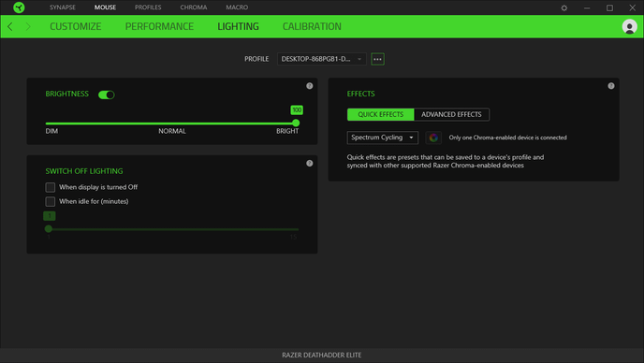Click the Switch Off Lighting help icon
The image size is (644, 363).
click(x=310, y=163)
